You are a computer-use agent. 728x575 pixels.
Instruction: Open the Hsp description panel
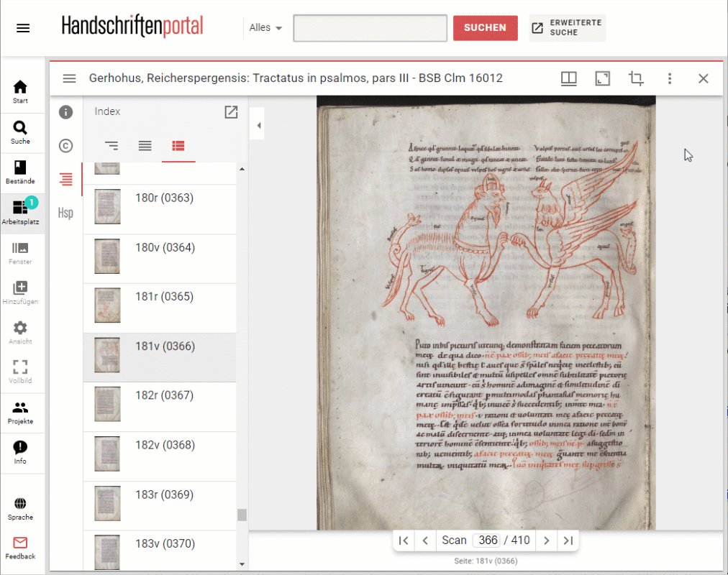(x=66, y=213)
